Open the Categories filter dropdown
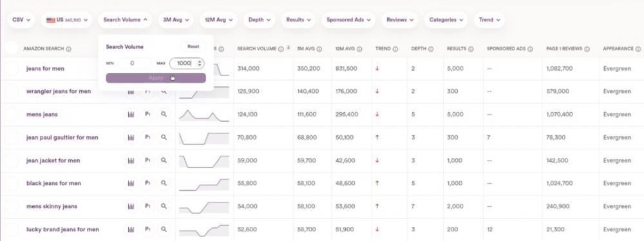This screenshot has height=241, width=644. pyautogui.click(x=446, y=20)
